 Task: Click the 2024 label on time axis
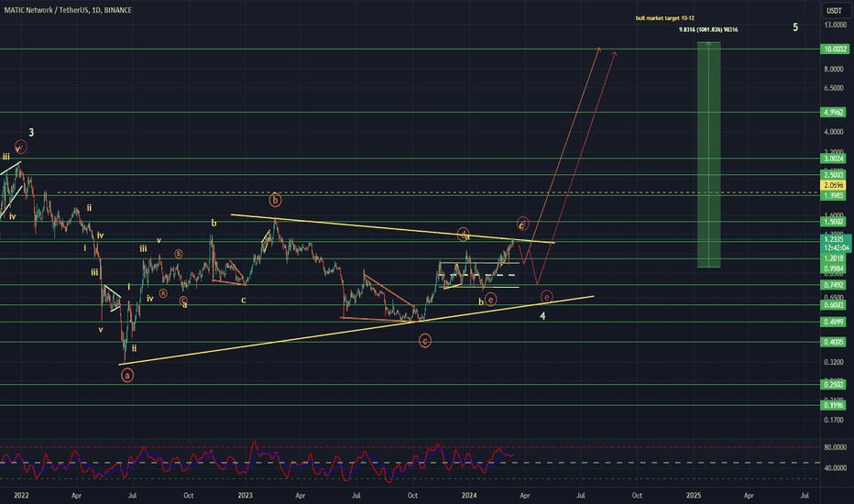[x=469, y=495]
